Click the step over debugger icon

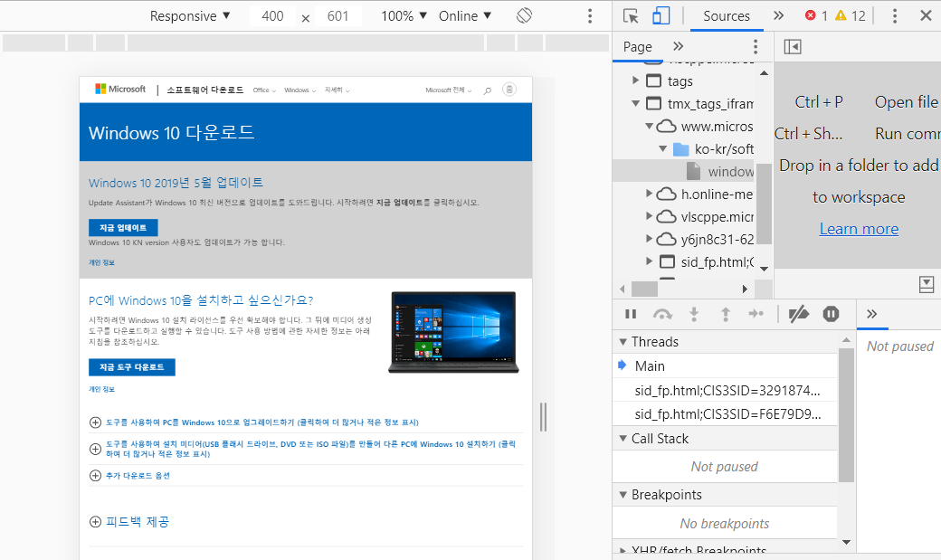pyautogui.click(x=662, y=314)
